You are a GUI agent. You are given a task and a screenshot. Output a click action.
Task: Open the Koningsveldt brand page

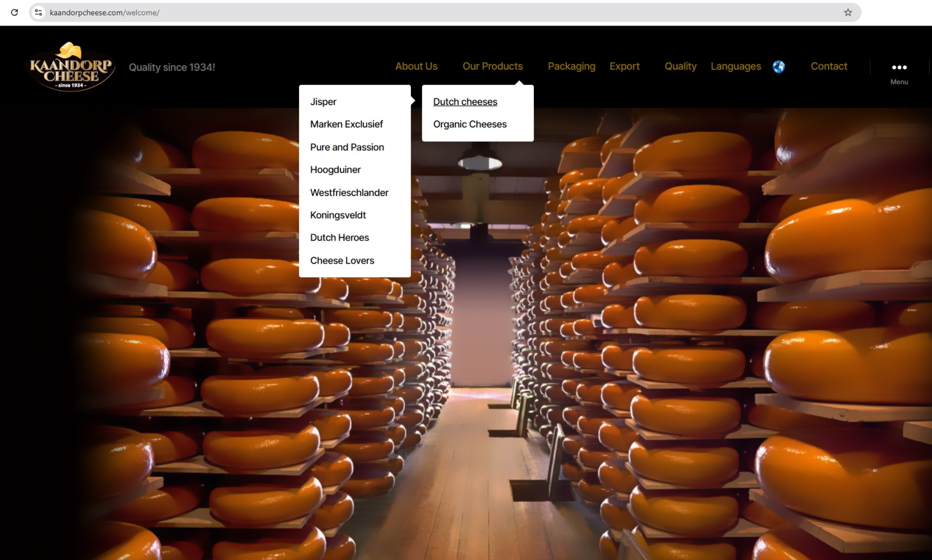click(338, 215)
